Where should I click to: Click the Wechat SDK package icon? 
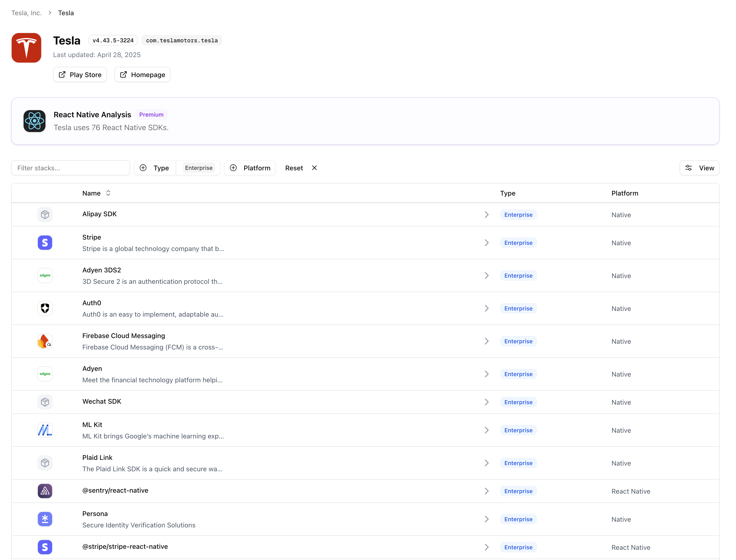pyautogui.click(x=45, y=402)
